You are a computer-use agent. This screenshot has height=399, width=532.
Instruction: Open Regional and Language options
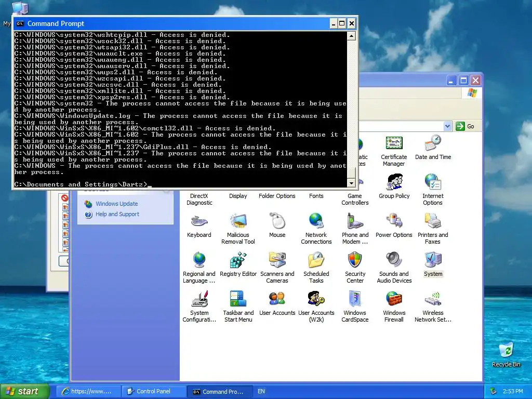tap(199, 260)
